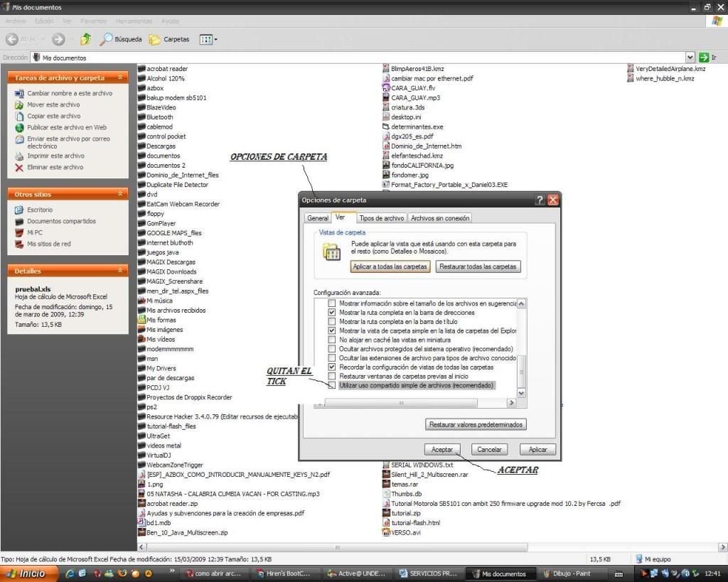
Task: Click Mover este archivo icon
Action: 19,105
